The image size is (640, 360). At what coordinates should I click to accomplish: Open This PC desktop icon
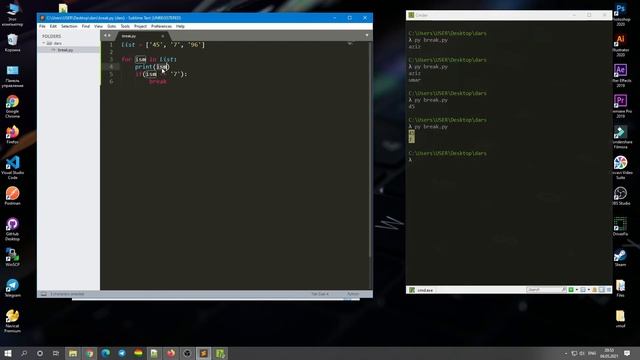[12, 15]
